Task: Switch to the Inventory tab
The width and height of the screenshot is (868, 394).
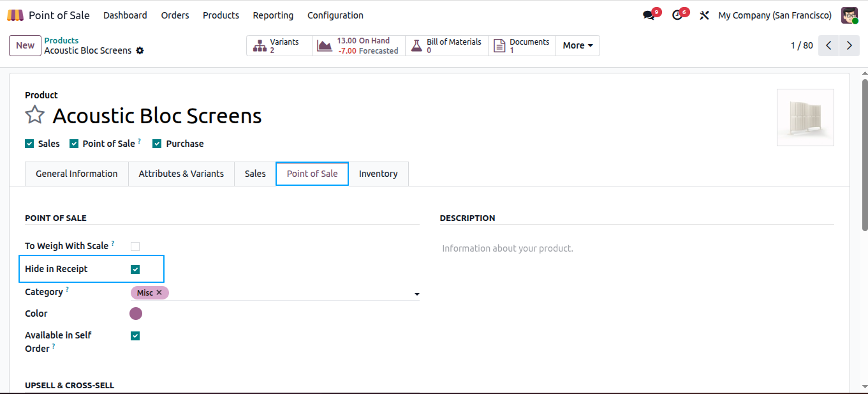Action: pyautogui.click(x=378, y=174)
